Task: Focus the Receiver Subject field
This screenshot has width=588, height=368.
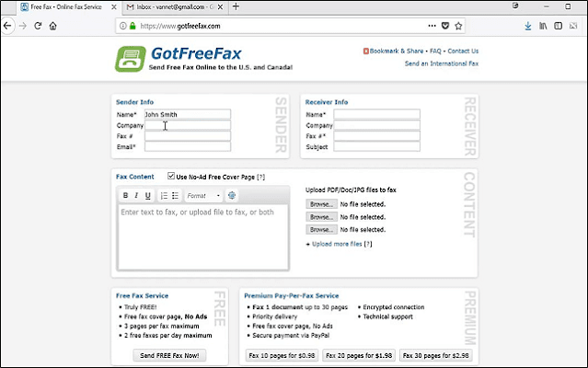Action: (x=377, y=146)
